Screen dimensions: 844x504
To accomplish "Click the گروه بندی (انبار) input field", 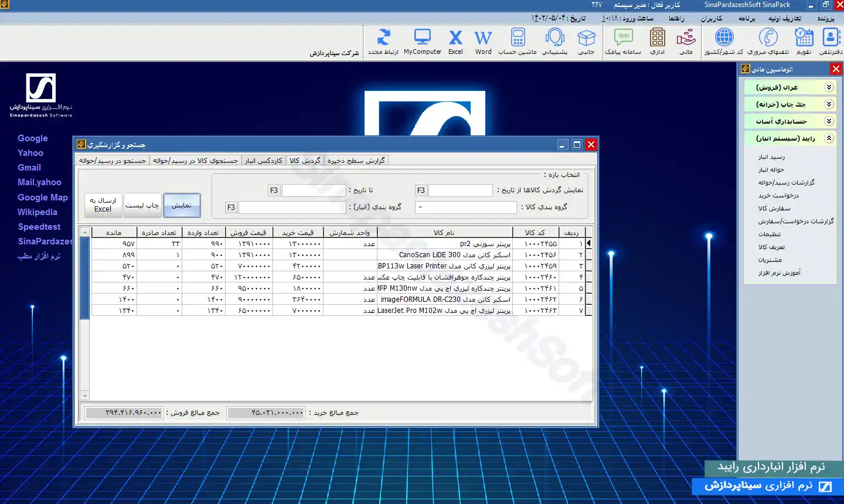I will tap(292, 207).
